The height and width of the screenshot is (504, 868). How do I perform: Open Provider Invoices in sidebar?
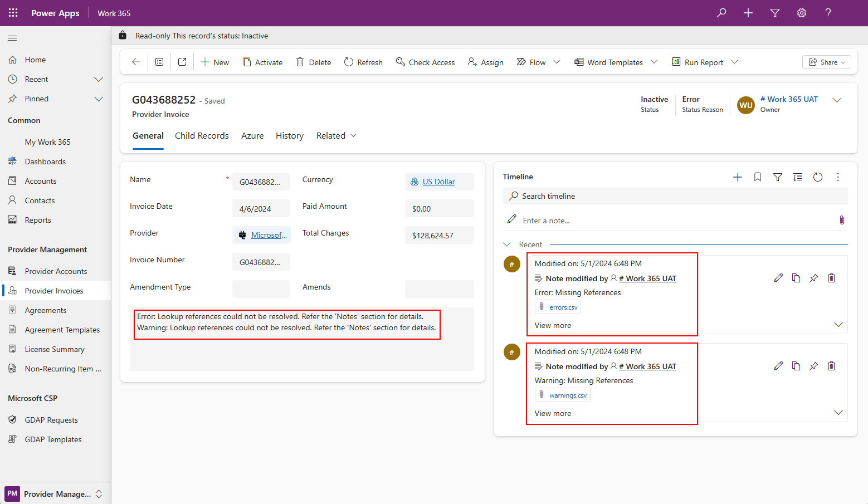56,291
